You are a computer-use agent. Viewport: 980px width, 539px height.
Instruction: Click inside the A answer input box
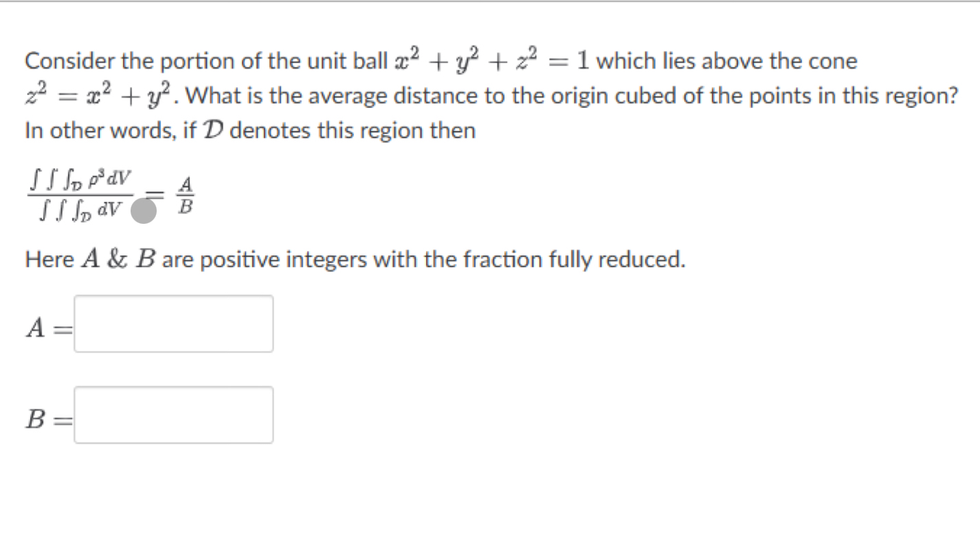(x=173, y=323)
